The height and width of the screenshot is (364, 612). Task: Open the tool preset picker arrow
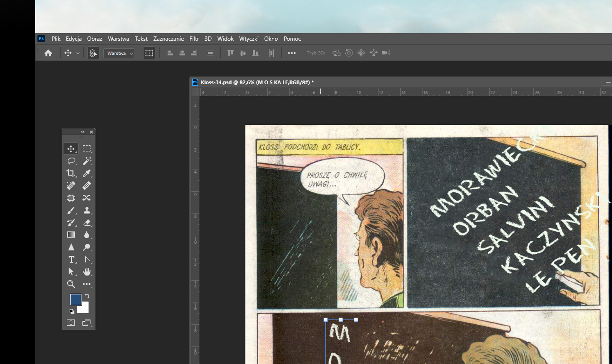pos(78,53)
